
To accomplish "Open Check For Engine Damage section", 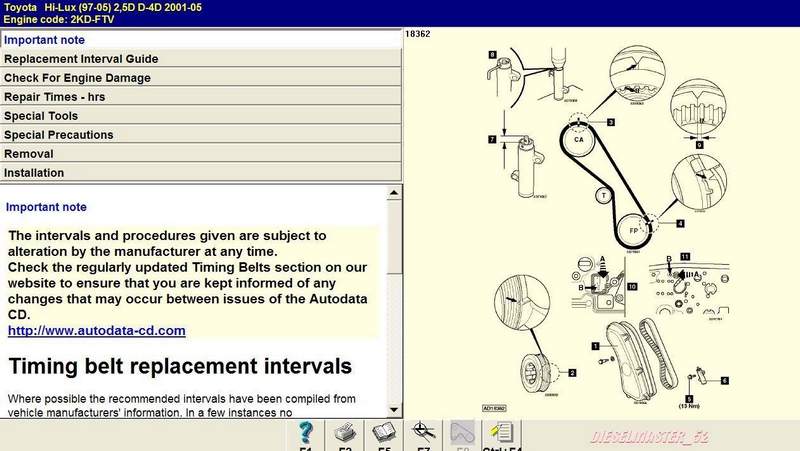I will point(201,78).
